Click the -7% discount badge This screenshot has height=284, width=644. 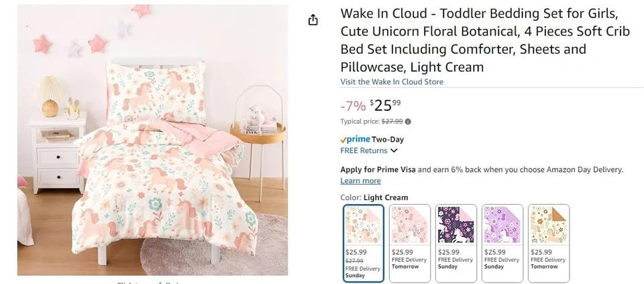(353, 105)
